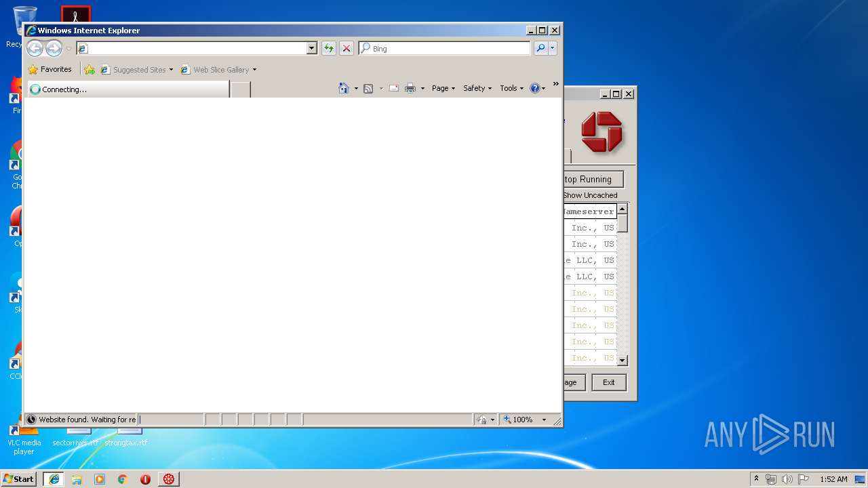Expand the zoom level dropdown arrow
The height and width of the screenshot is (488, 868).
coord(544,420)
